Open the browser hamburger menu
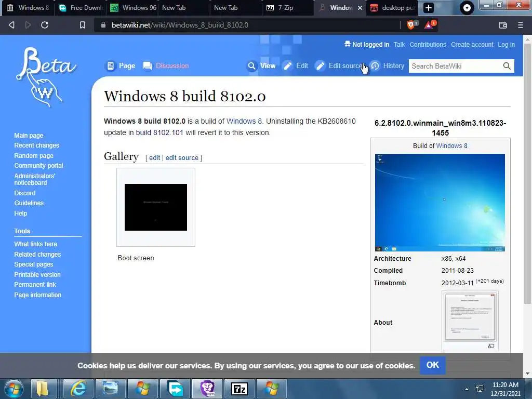This screenshot has height=399, width=532. [521, 25]
